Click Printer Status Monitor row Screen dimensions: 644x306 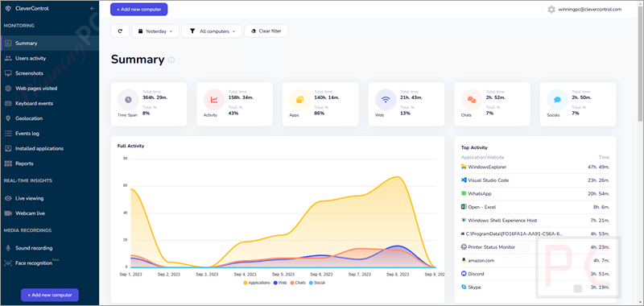point(535,247)
